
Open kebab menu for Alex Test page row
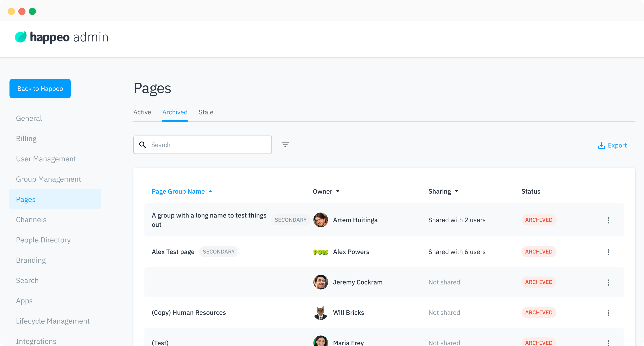(608, 252)
